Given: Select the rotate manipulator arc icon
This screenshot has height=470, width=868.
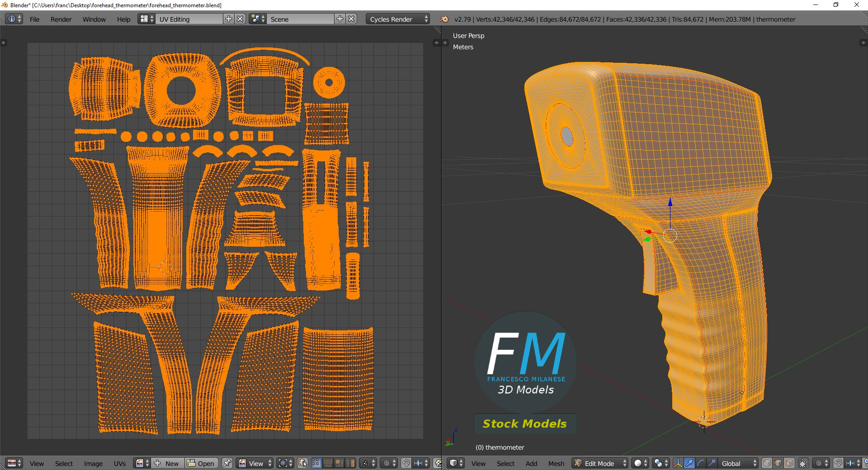Looking at the screenshot, I should (700, 463).
